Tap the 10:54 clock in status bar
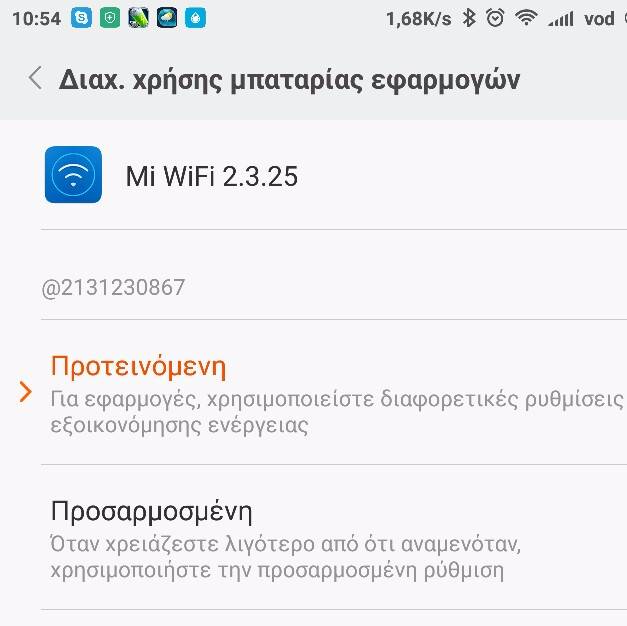The image size is (627, 626). [36, 18]
